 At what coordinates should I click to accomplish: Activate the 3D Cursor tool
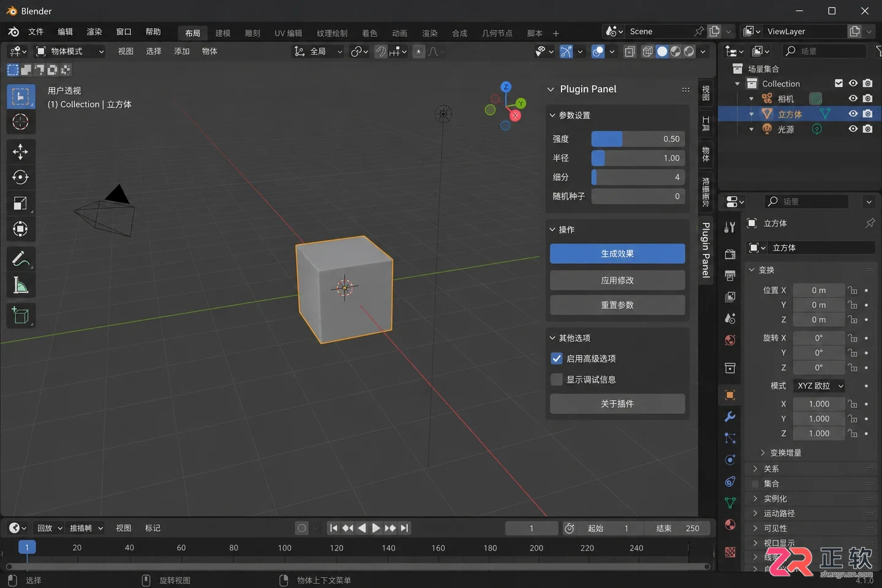click(x=20, y=122)
